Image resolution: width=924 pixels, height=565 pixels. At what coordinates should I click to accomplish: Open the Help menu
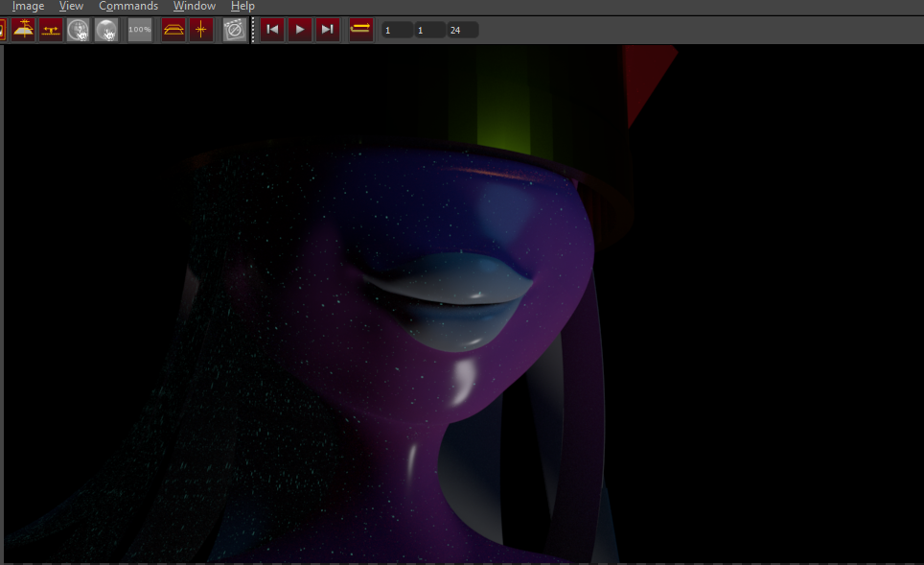click(243, 6)
